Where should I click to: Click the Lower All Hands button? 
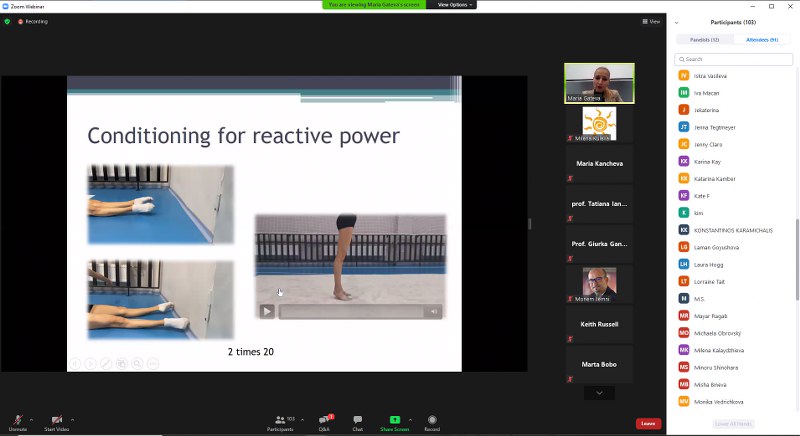click(733, 424)
